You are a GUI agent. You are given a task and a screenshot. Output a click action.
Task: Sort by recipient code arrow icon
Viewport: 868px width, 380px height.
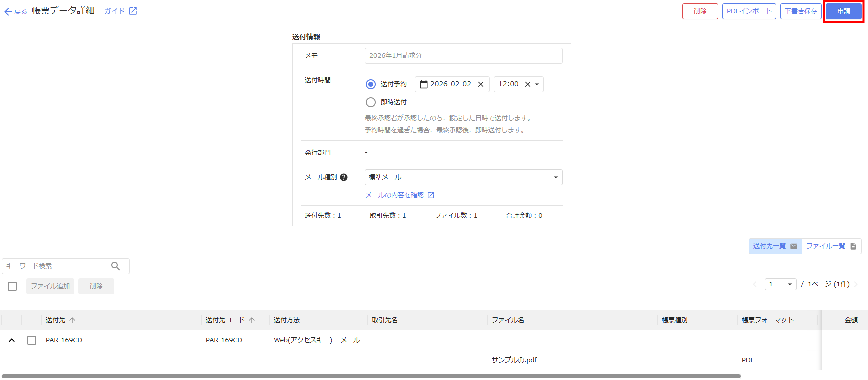point(252,320)
